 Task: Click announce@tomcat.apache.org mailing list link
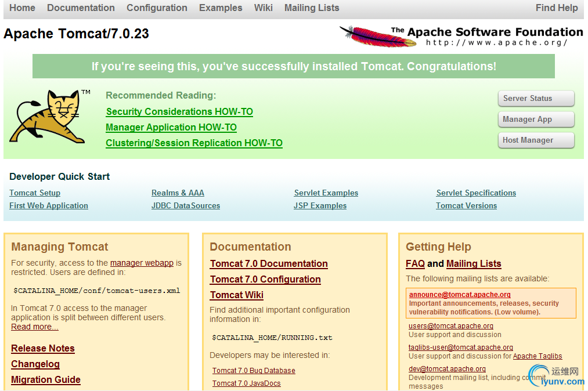click(x=460, y=295)
